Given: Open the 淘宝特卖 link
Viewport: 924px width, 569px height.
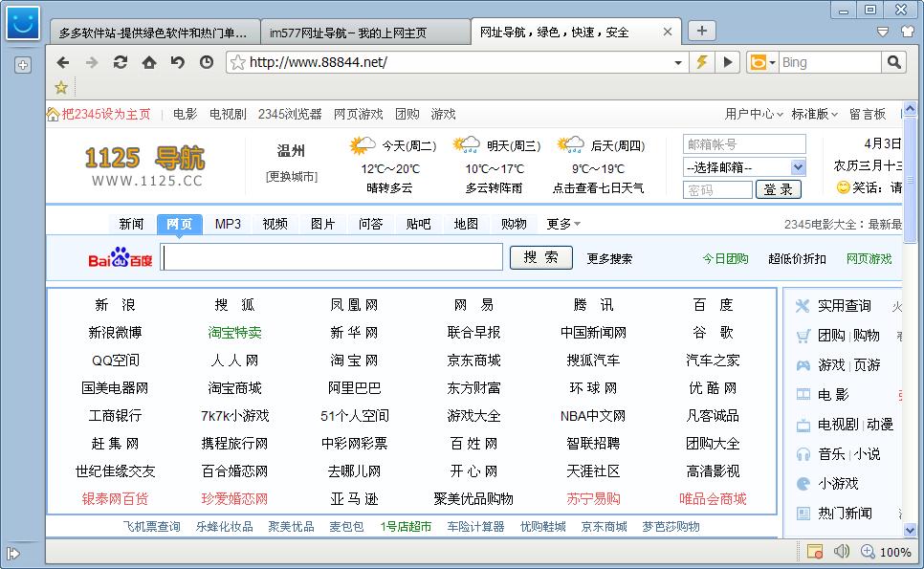Looking at the screenshot, I should tap(234, 332).
